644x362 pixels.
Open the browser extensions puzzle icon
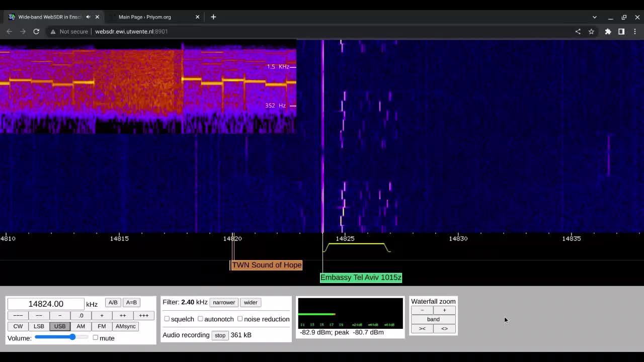[x=608, y=31]
